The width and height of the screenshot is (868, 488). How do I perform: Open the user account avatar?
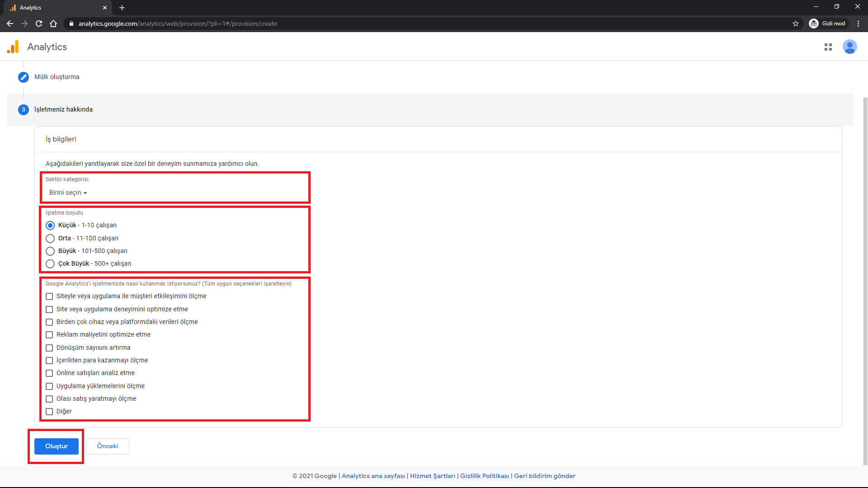(x=850, y=47)
